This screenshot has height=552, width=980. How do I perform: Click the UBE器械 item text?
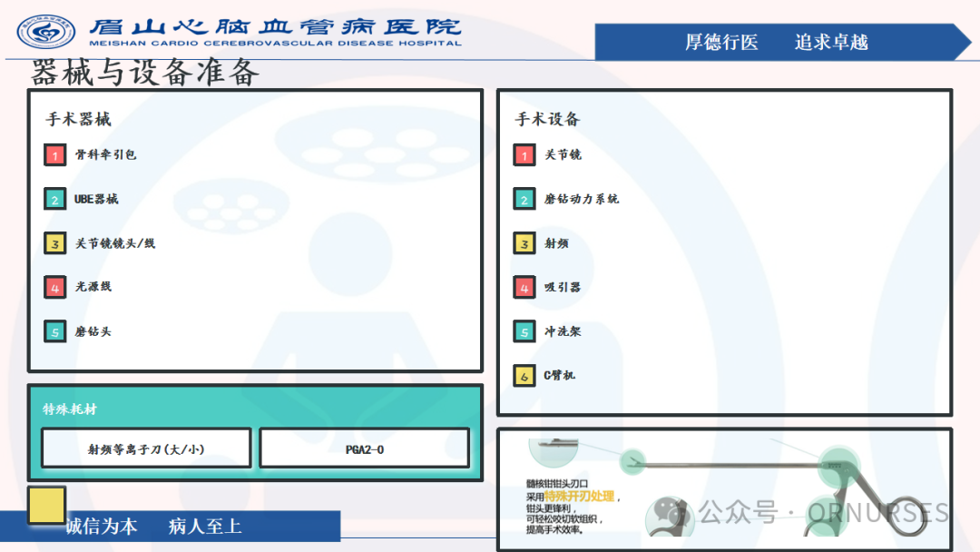pos(96,199)
